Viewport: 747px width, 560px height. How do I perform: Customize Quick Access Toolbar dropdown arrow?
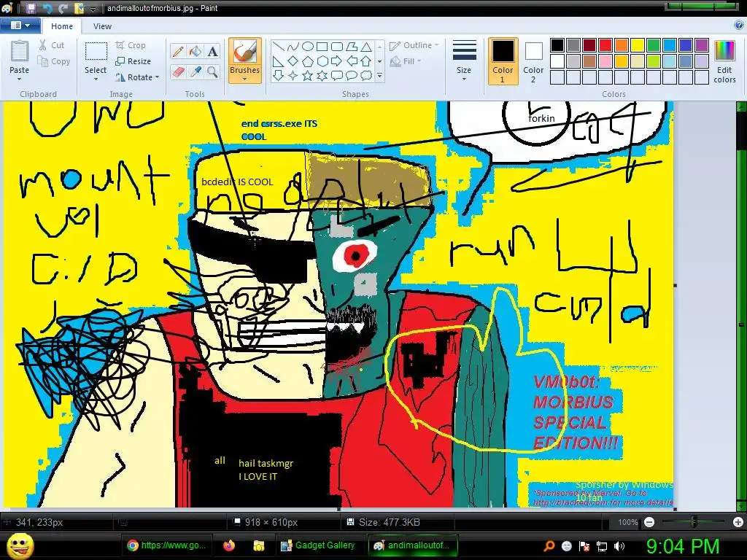coord(93,9)
